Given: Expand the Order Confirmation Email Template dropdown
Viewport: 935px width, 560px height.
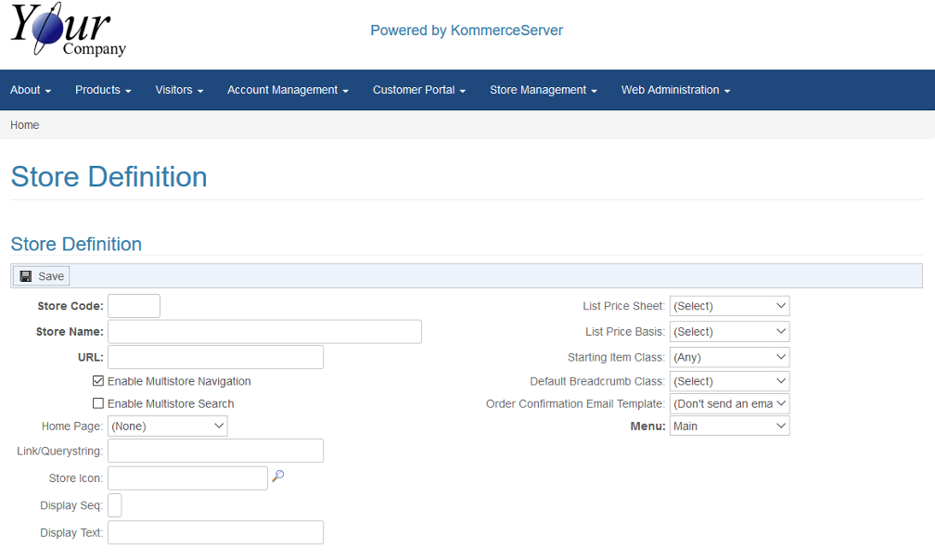Looking at the screenshot, I should (x=729, y=403).
